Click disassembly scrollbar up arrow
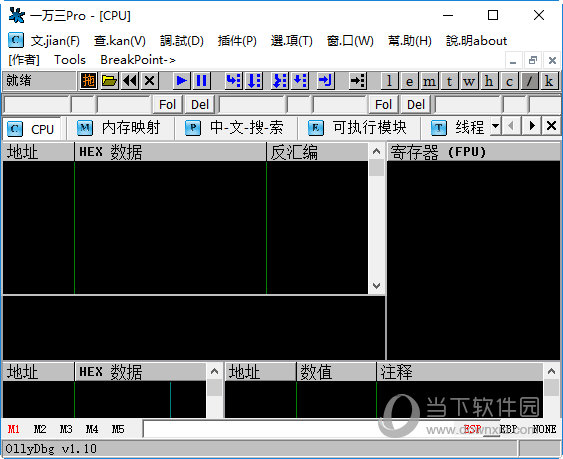This screenshot has height=459, width=563. (x=376, y=152)
